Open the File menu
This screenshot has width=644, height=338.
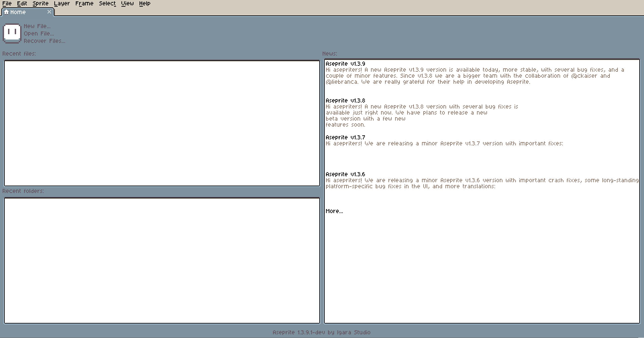[7, 3]
